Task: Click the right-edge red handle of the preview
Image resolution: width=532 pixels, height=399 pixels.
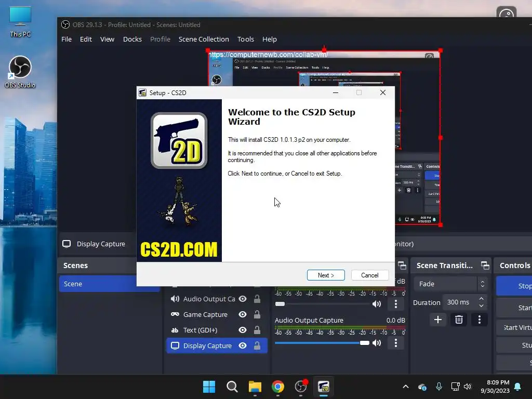Action: [441, 138]
